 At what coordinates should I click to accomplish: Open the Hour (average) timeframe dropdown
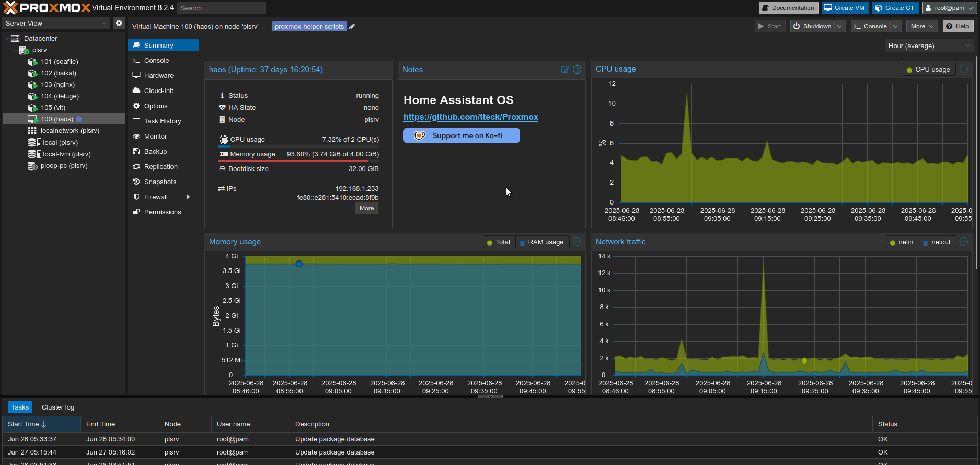[929, 46]
